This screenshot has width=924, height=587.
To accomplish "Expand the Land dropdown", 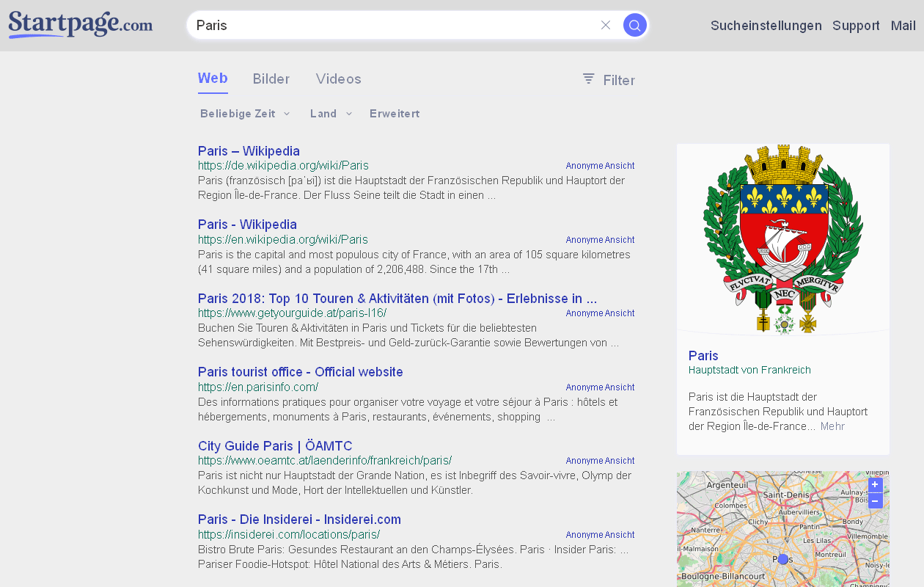I will [331, 114].
